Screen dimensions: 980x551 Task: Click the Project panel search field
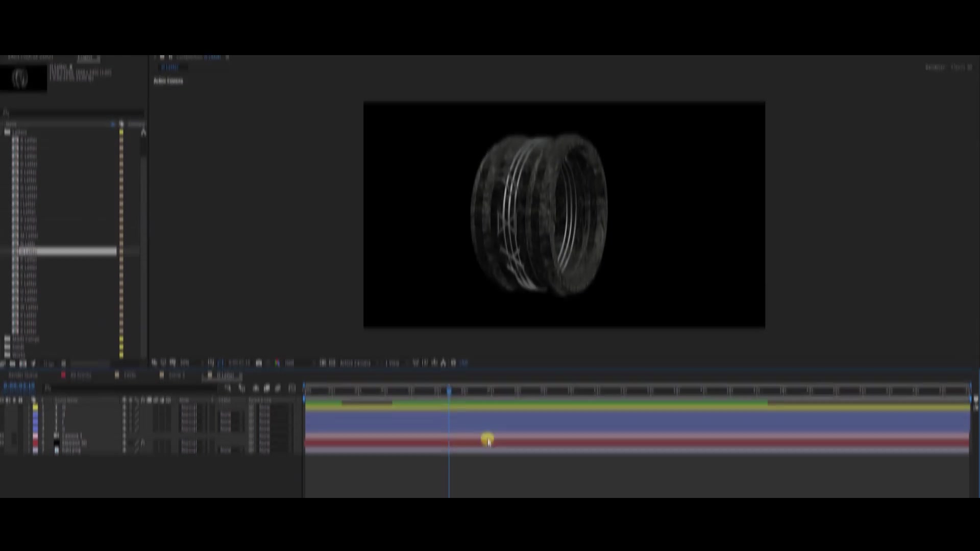74,113
